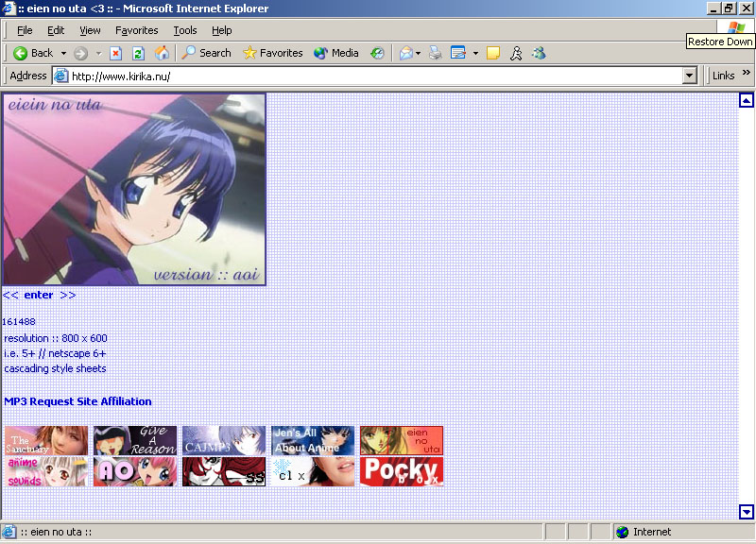The height and width of the screenshot is (544, 756).
Task: Expand the Mail button dropdown arrow
Action: tap(418, 53)
